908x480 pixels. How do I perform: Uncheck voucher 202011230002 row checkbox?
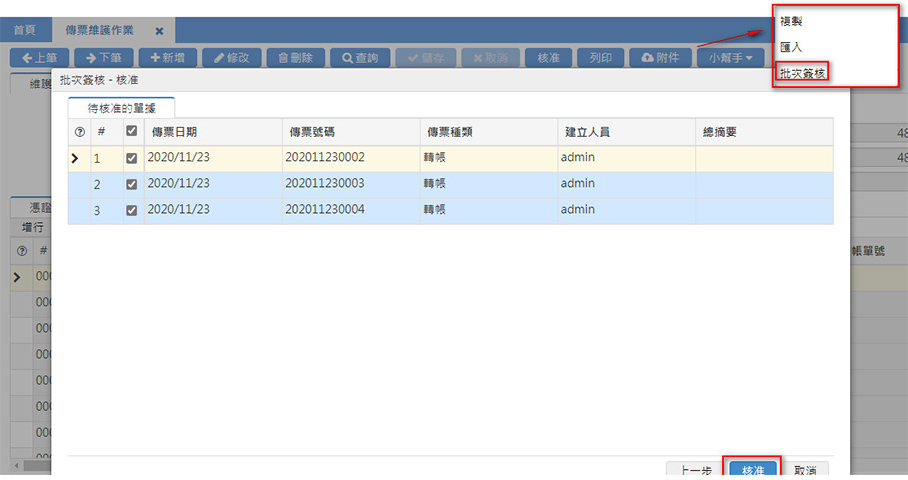tap(132, 158)
